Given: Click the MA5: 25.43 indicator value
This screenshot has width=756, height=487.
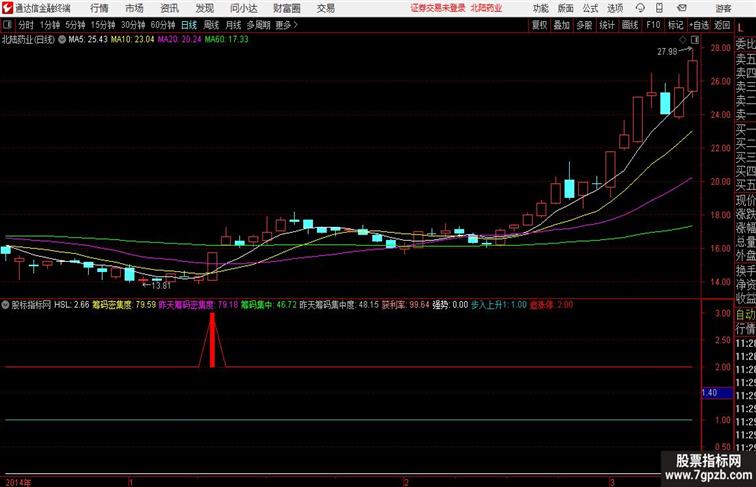Looking at the screenshot, I should pos(88,39).
